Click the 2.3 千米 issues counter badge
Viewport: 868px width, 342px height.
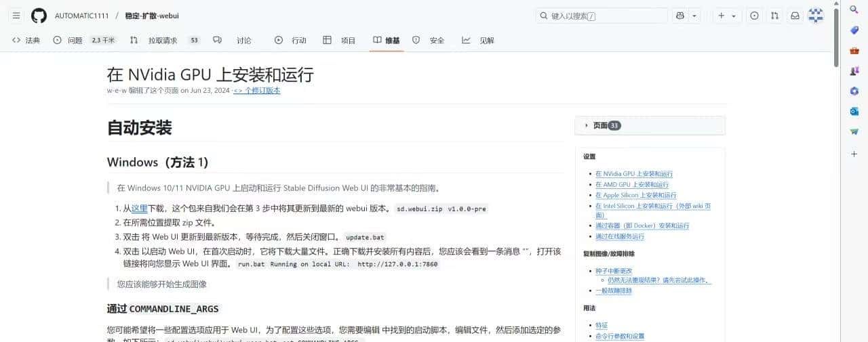[103, 41]
